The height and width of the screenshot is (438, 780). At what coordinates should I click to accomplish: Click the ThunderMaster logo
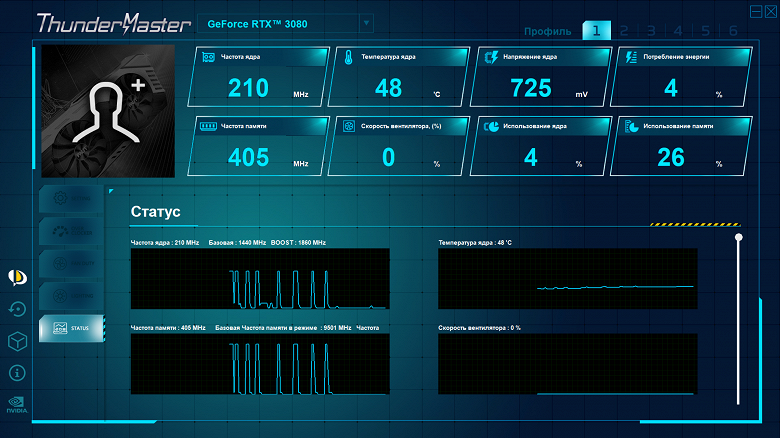pos(113,23)
